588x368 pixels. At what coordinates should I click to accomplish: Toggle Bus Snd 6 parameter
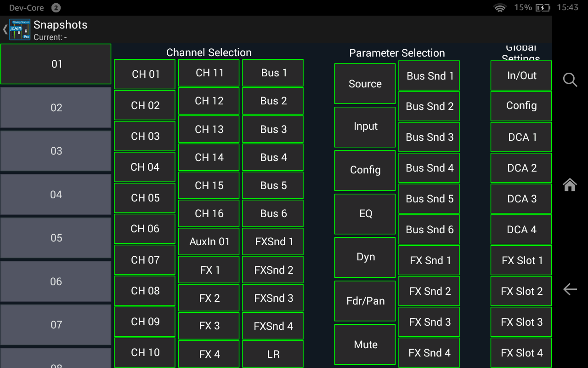click(429, 230)
